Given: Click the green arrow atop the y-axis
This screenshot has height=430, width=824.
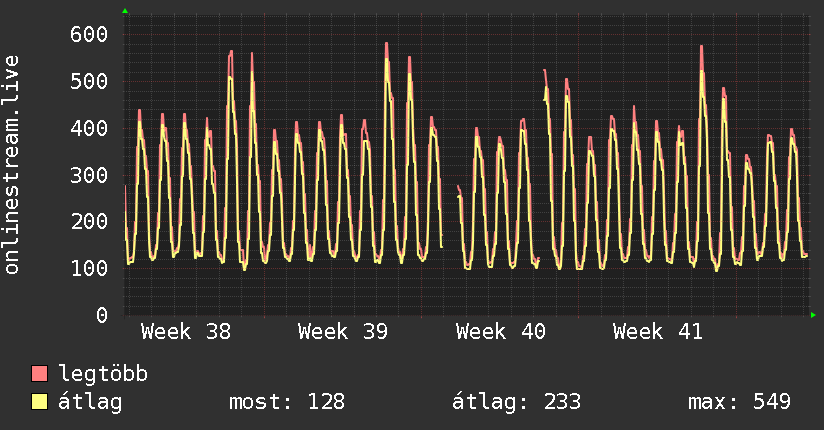Looking at the screenshot, I should pyautogui.click(x=125, y=11).
